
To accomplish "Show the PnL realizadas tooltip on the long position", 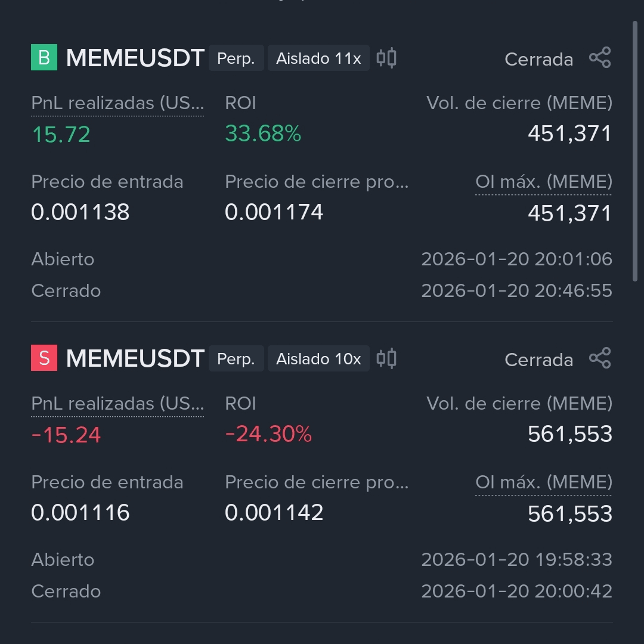I will pos(117,103).
